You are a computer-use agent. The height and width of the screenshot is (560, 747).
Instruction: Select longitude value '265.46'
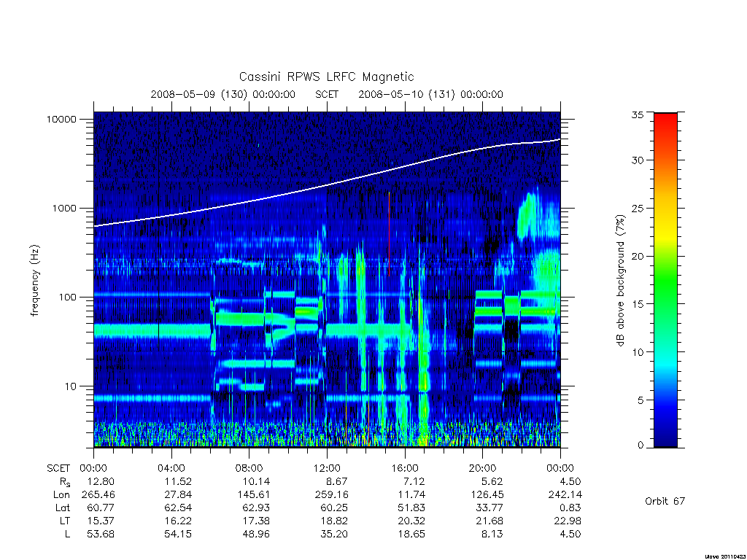[x=98, y=495]
